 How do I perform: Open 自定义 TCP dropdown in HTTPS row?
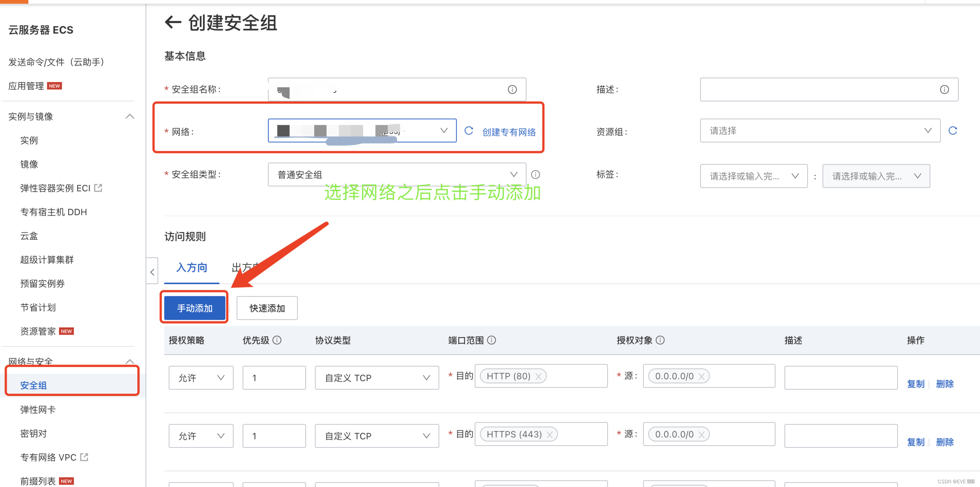377,436
